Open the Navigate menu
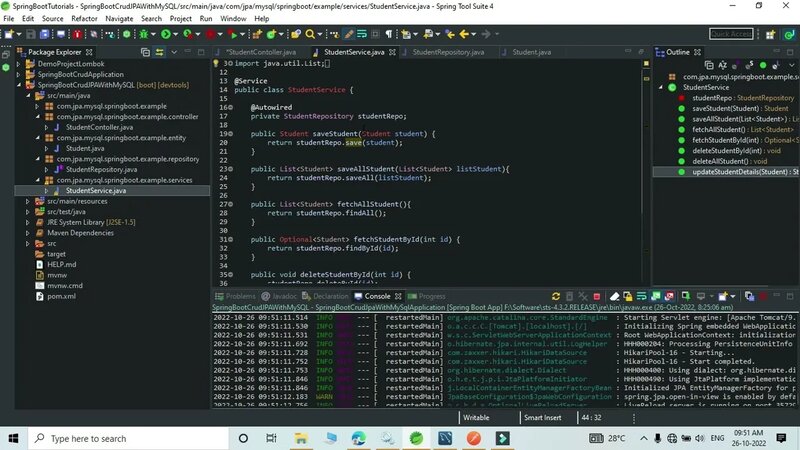Screen dimensions: 800x450 [x=119, y=18]
